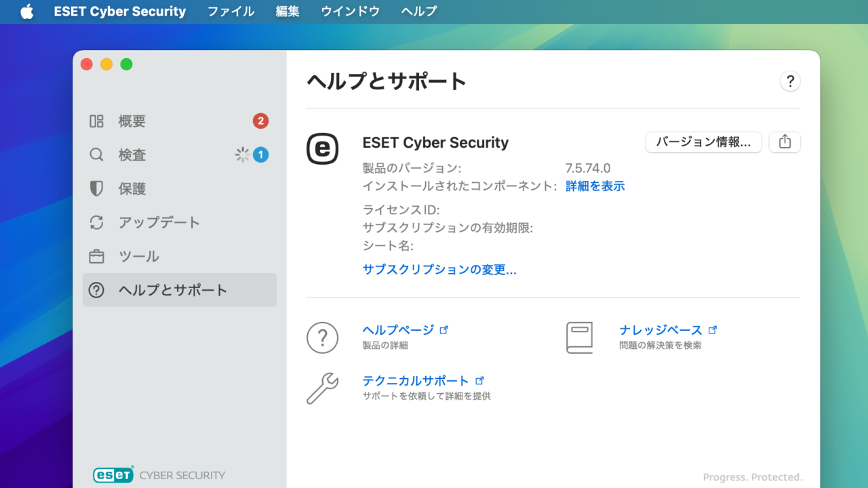Select 検査 in the sidebar
The width and height of the screenshot is (868, 488).
(x=180, y=155)
